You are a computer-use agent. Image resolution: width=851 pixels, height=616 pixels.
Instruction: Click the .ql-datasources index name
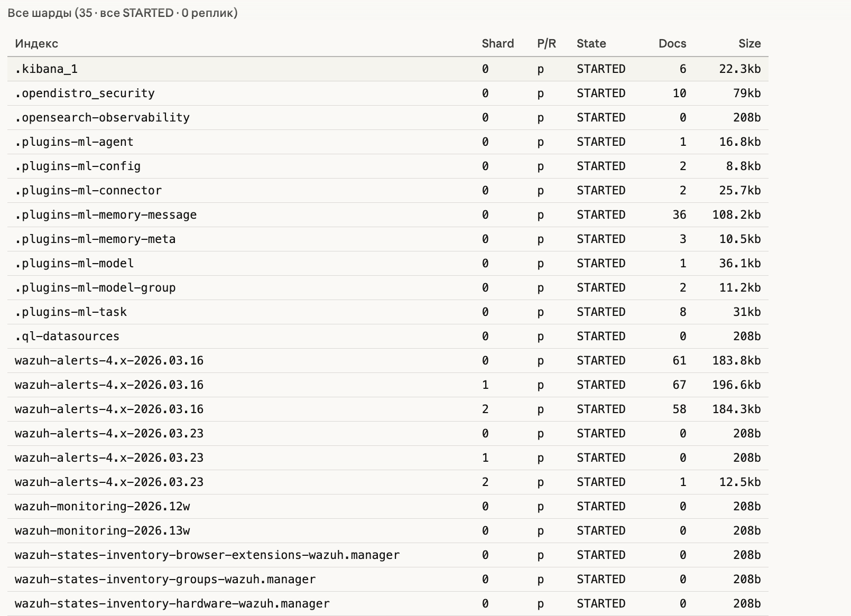(67, 337)
